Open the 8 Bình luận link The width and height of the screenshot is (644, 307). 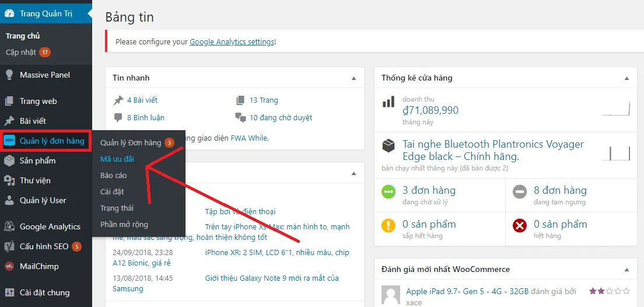pos(146,118)
